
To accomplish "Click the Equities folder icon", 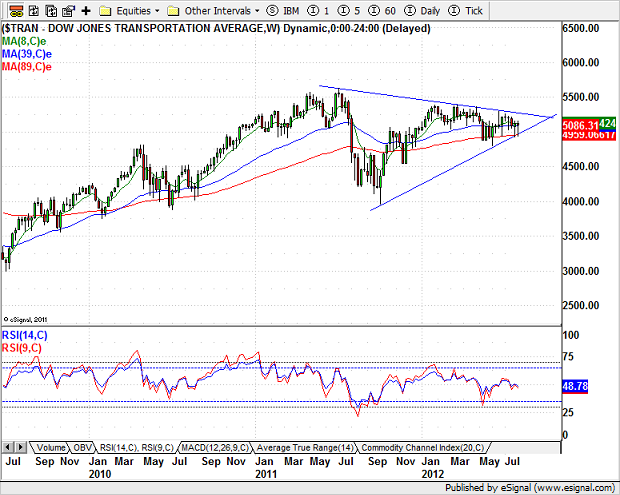I will [105, 11].
